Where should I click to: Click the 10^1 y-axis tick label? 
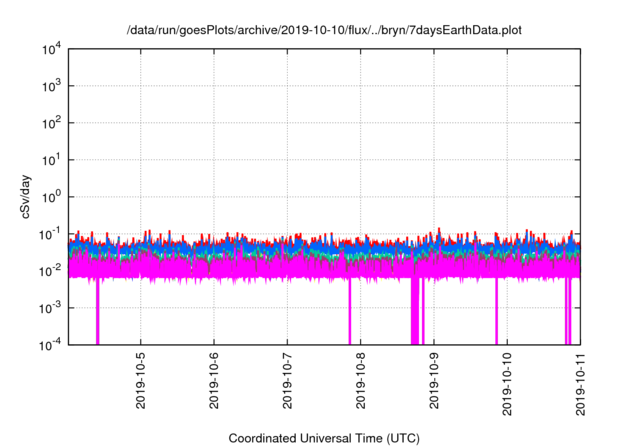point(51,160)
